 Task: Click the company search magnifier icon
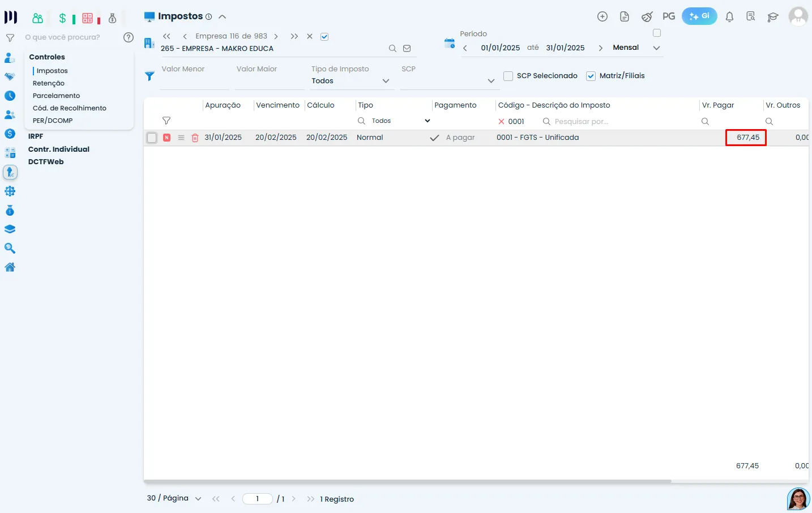click(x=392, y=49)
